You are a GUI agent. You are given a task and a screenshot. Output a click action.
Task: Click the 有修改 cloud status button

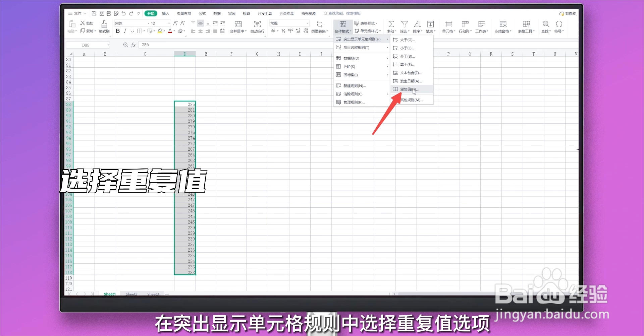pyautogui.click(x=568, y=13)
